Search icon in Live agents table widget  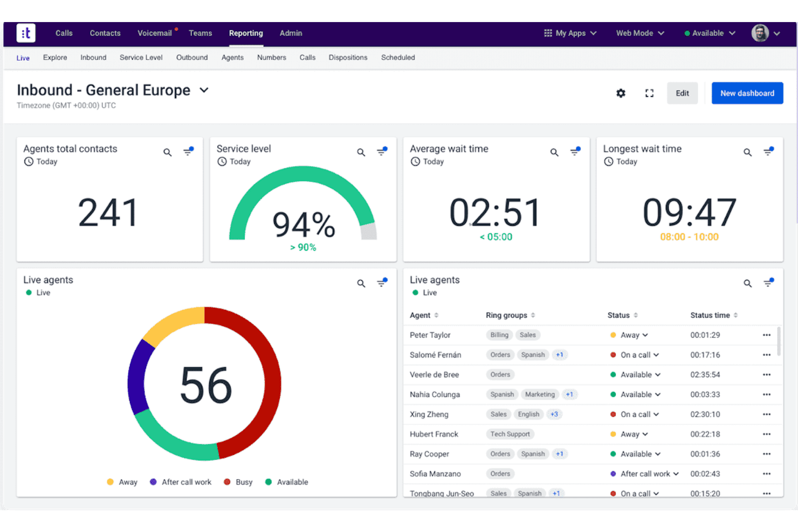tap(747, 284)
